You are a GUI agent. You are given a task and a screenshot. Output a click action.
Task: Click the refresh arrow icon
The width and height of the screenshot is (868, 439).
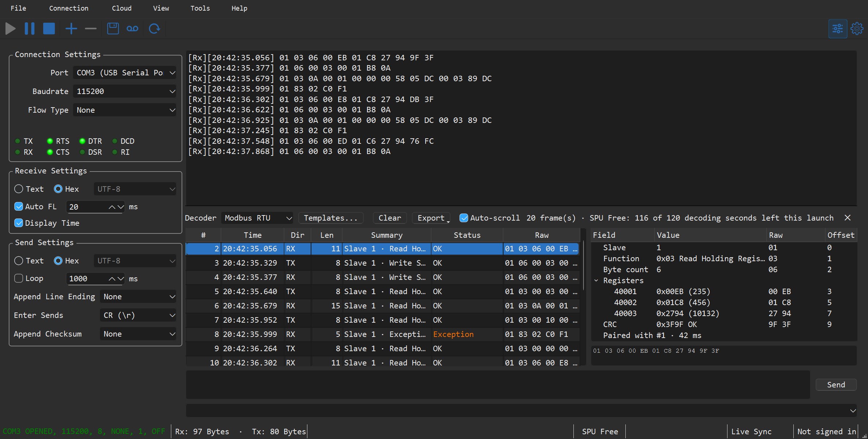click(x=154, y=29)
